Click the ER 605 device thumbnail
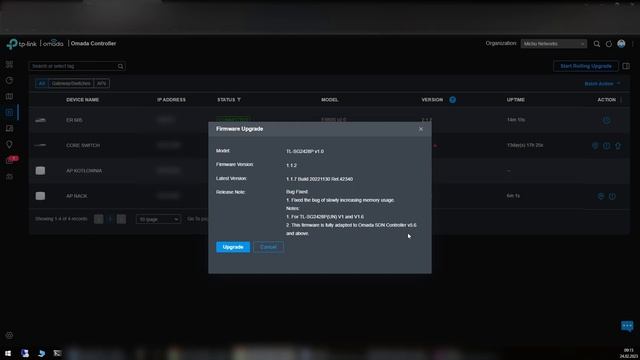The image size is (640, 360). 40,120
